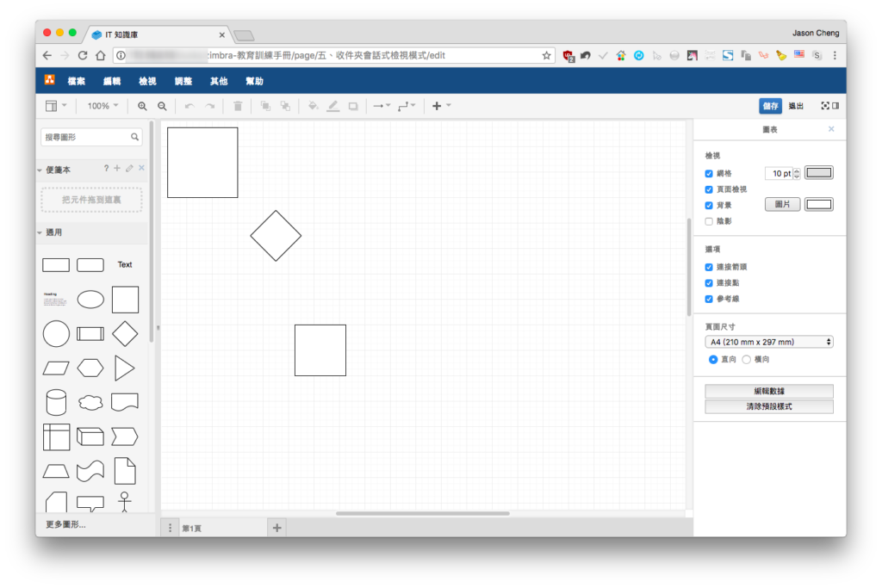Open the grid color swatch
The width and height of the screenshot is (882, 588).
818,172
